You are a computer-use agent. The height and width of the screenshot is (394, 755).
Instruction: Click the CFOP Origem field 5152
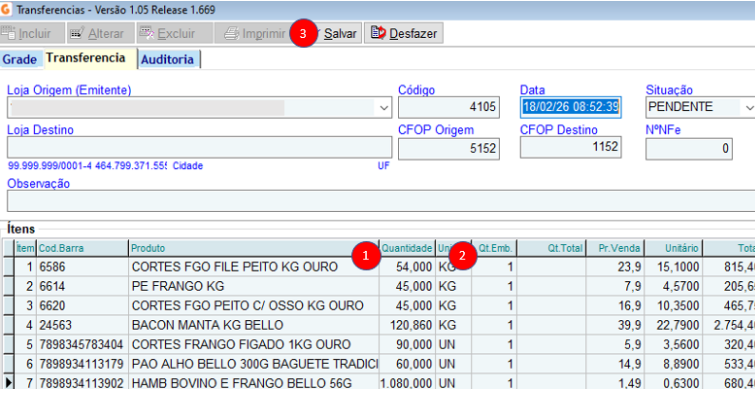(449, 148)
